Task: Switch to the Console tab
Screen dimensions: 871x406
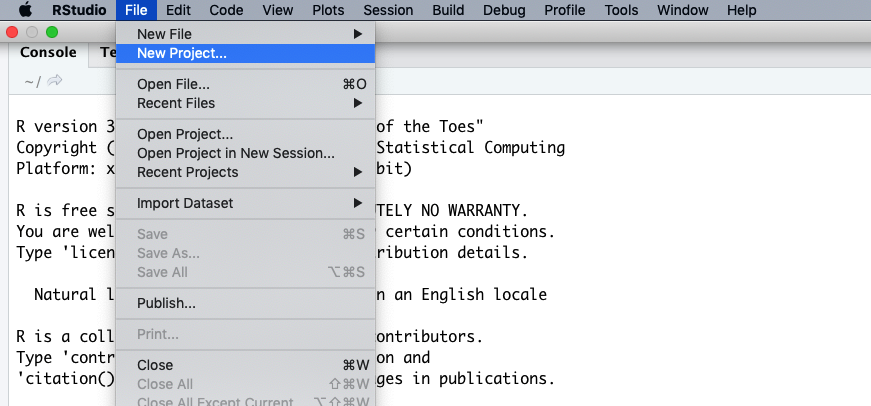Action: [48, 52]
